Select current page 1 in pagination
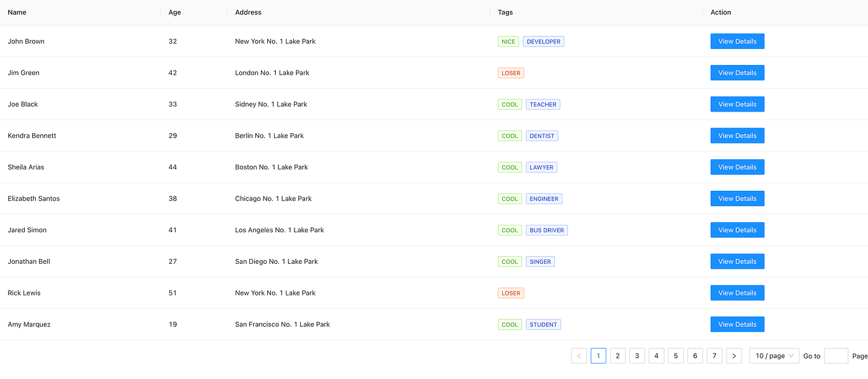The image size is (868, 379). click(598, 355)
